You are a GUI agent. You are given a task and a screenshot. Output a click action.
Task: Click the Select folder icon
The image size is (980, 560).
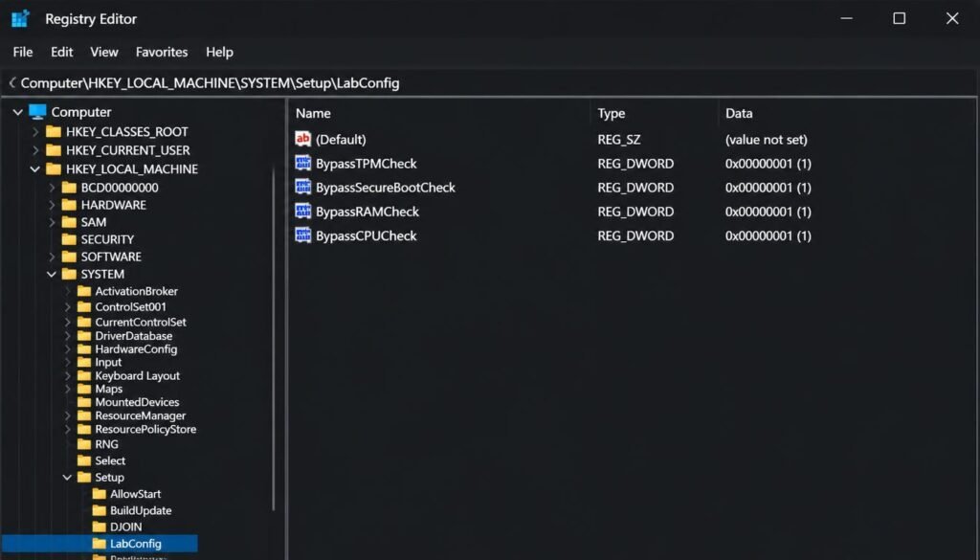coord(84,461)
